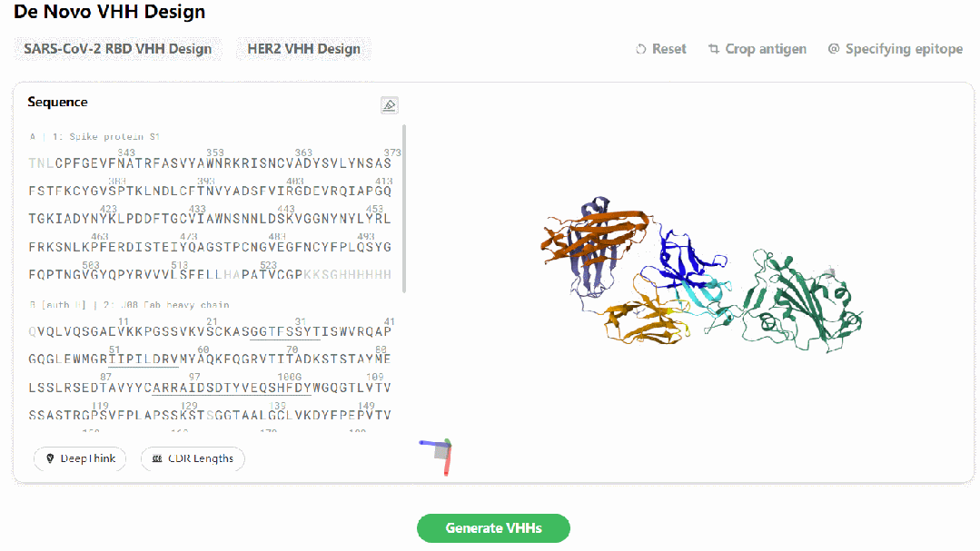Click the Reset circular arrow icon
Screen dimensions: 980x551
pos(640,49)
